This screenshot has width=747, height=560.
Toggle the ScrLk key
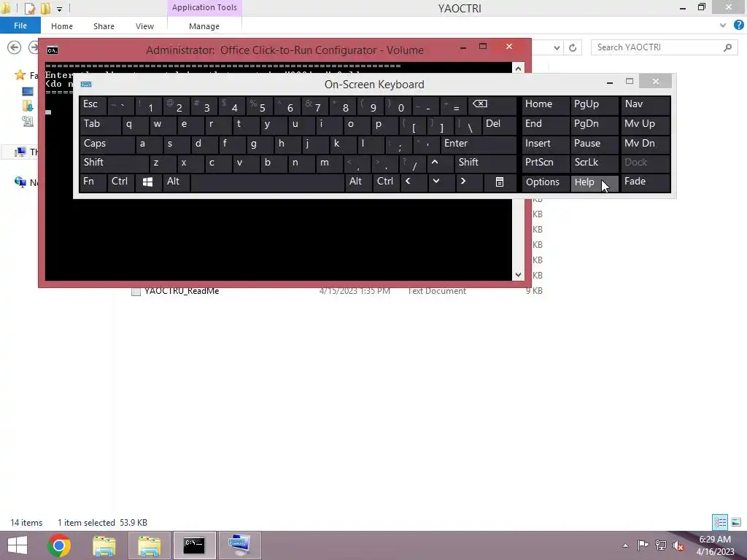point(594,163)
